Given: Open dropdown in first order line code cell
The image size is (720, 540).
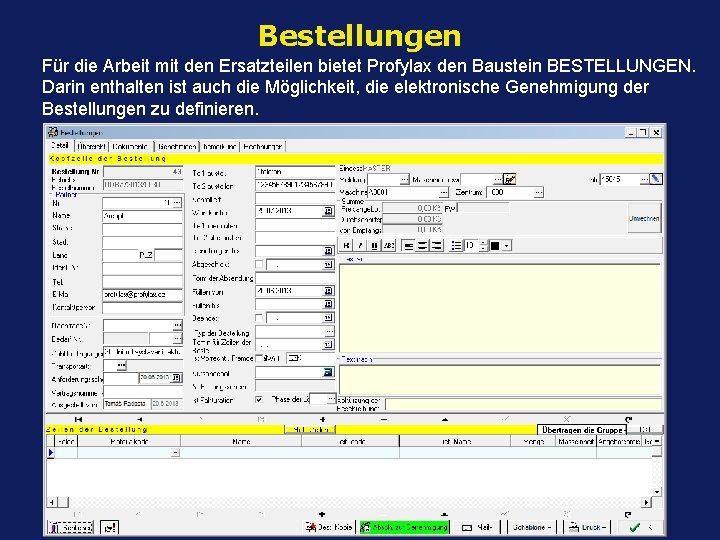Looking at the screenshot, I should tap(175, 453).
